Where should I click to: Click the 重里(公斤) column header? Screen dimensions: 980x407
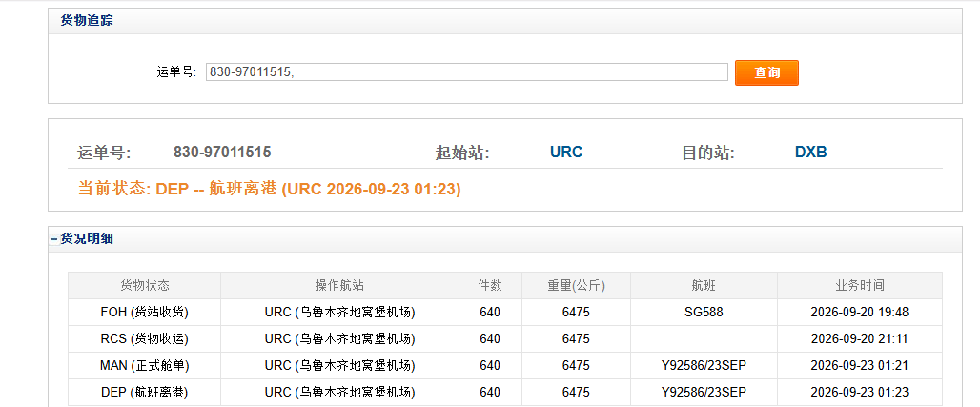pos(576,286)
